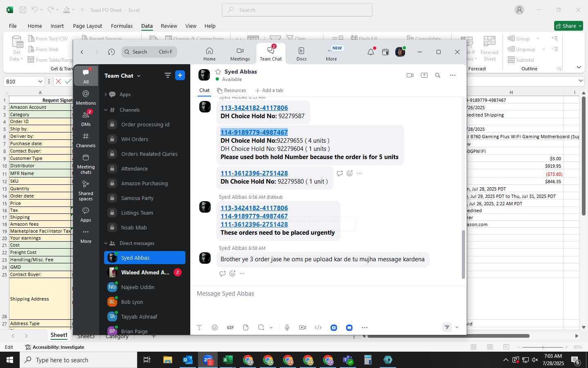Screen dimensions: 588x368
Task: Open GIF picker in message toolbar
Action: 230,328
